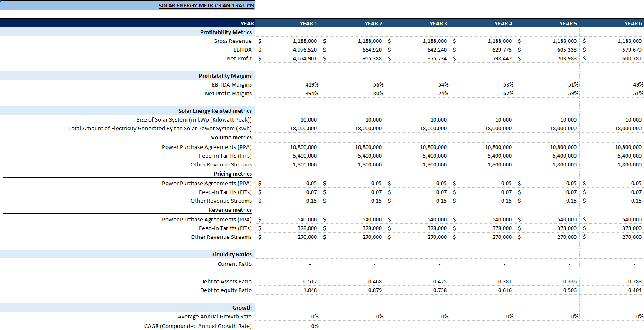Select the Solar Energy Metrics and Ratios title
This screenshot has height=330, width=644.
pos(206,6)
